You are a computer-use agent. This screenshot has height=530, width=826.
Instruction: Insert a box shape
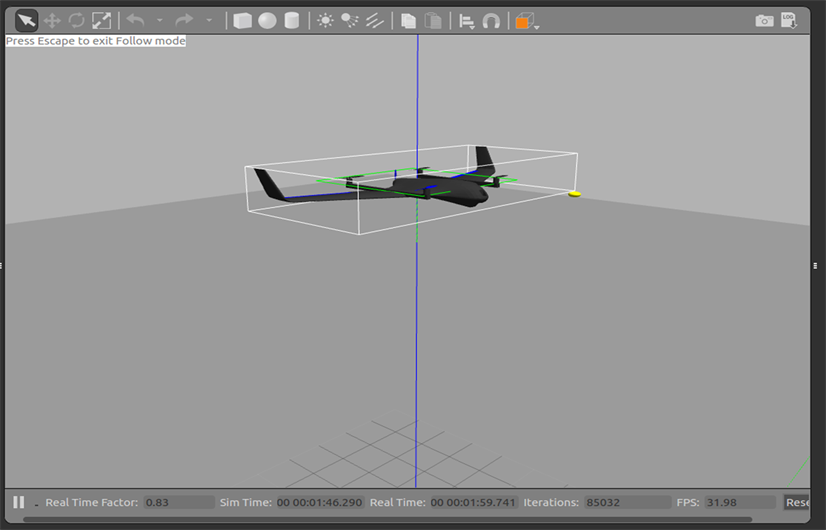point(242,21)
